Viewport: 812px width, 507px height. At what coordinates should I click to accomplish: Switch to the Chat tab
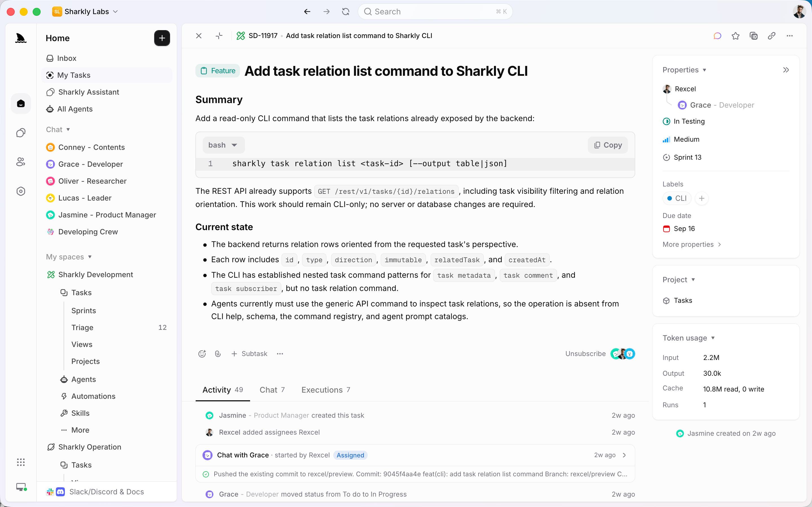pos(272,390)
